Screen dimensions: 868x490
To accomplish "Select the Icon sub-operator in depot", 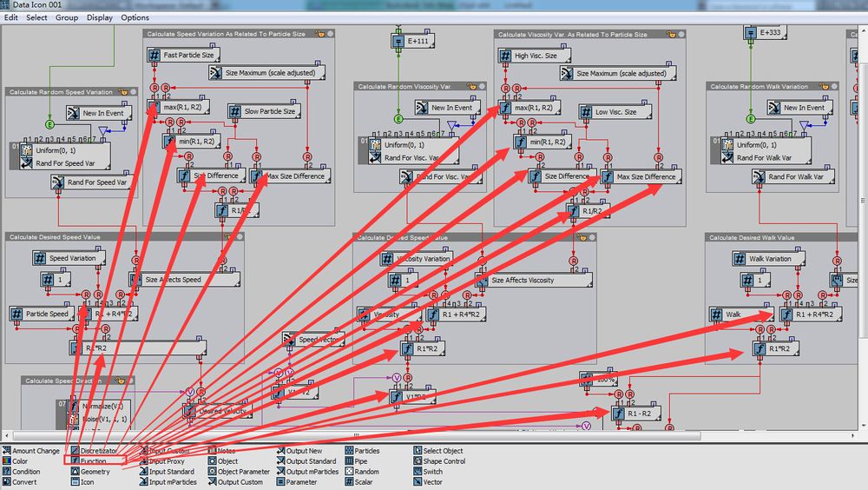I will tap(83, 482).
